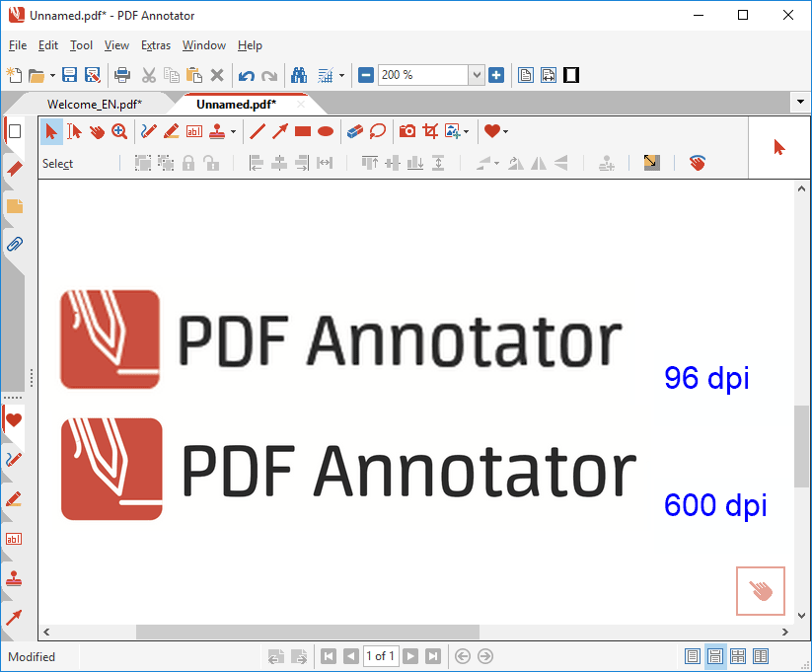Open the Extras menu

click(155, 45)
